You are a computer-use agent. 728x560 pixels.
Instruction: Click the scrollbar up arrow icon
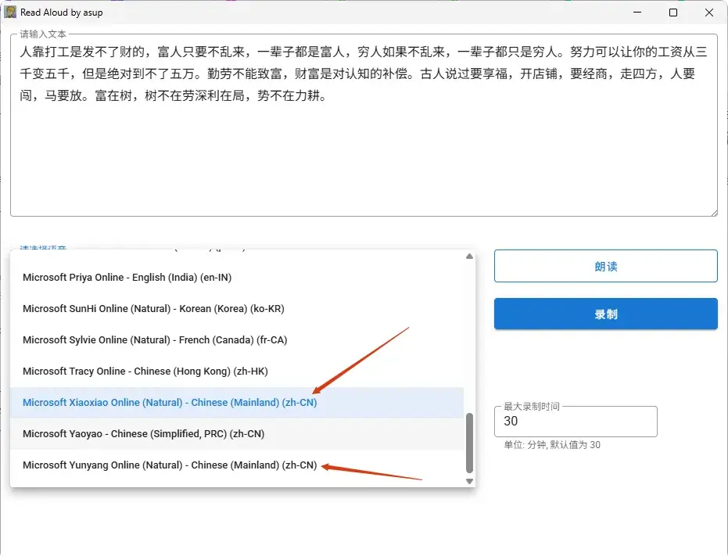(x=469, y=256)
